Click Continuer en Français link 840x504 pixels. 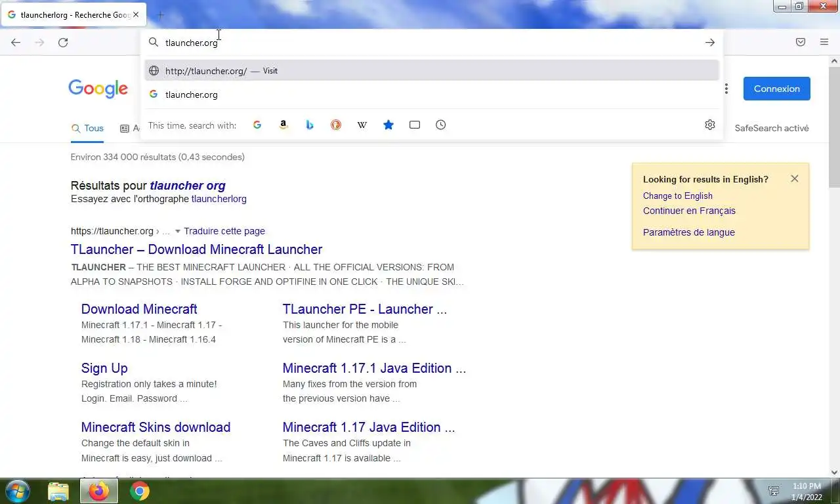click(x=689, y=211)
